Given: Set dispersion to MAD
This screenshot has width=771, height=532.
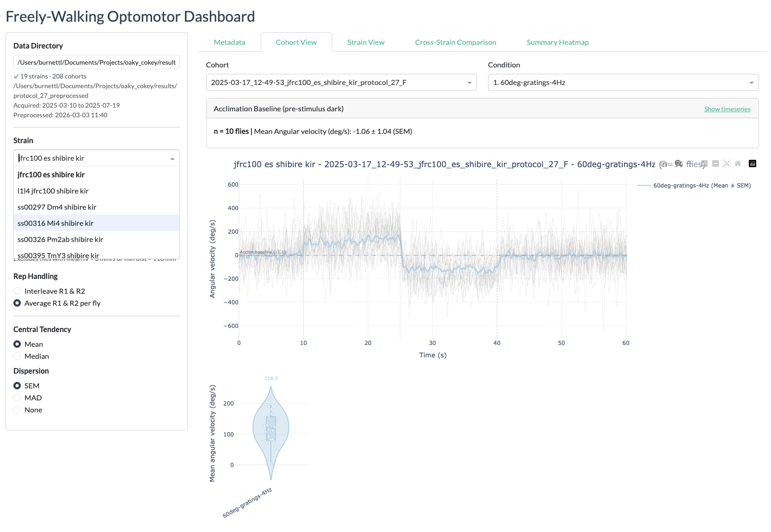Looking at the screenshot, I should 17,398.
